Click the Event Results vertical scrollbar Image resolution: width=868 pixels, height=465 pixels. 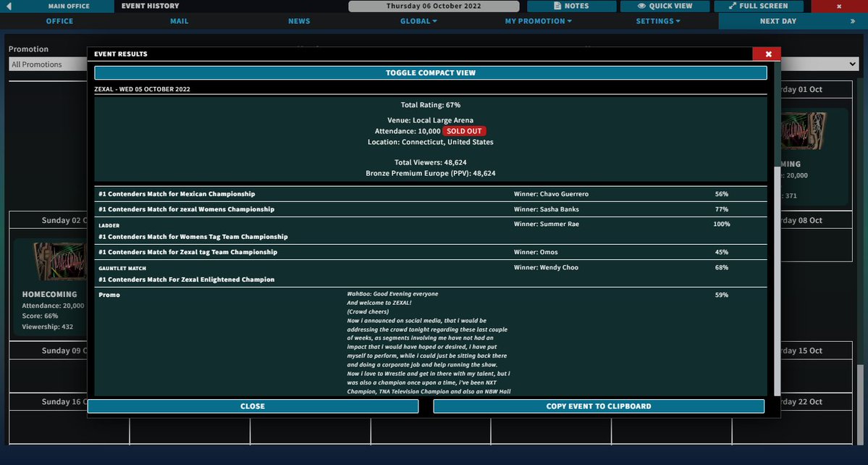(x=777, y=280)
